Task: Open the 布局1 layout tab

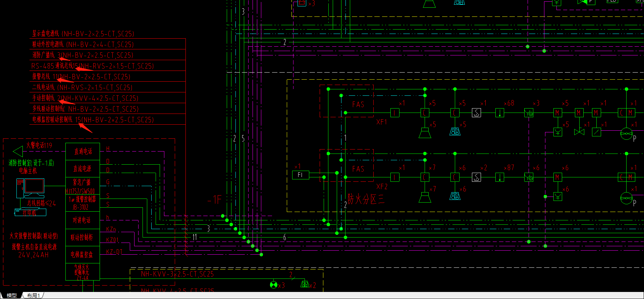Action: point(34,295)
